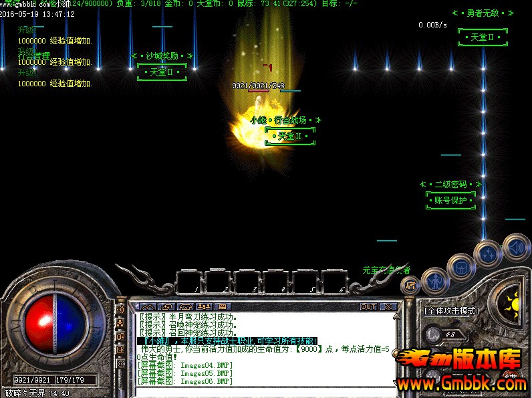Click the chat scrollbar up arrow
Image resolution: width=532 pixels, height=398 pixels.
(x=396, y=316)
